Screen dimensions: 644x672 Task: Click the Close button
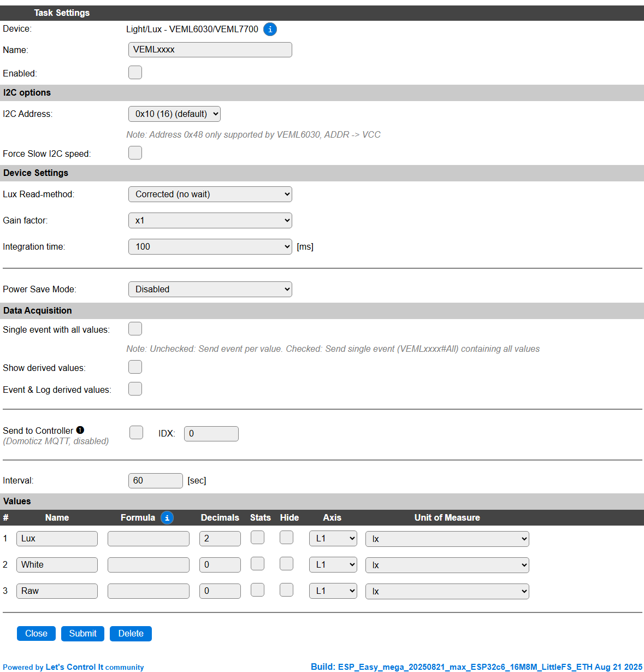tap(36, 634)
